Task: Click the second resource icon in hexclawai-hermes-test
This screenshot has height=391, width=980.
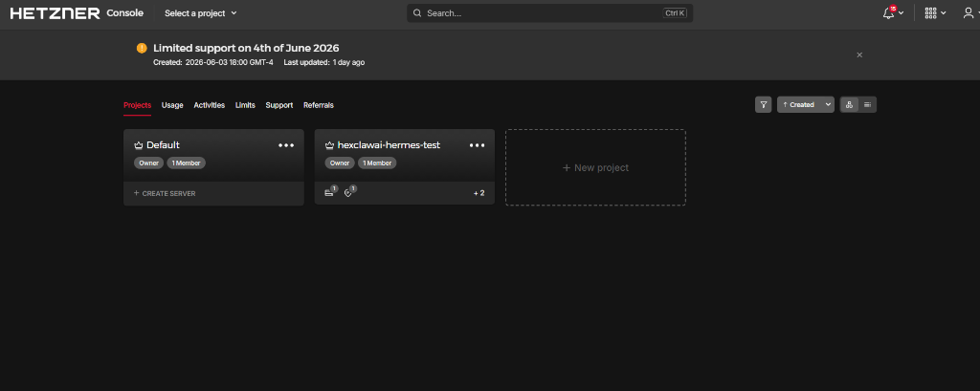Action: coord(349,192)
